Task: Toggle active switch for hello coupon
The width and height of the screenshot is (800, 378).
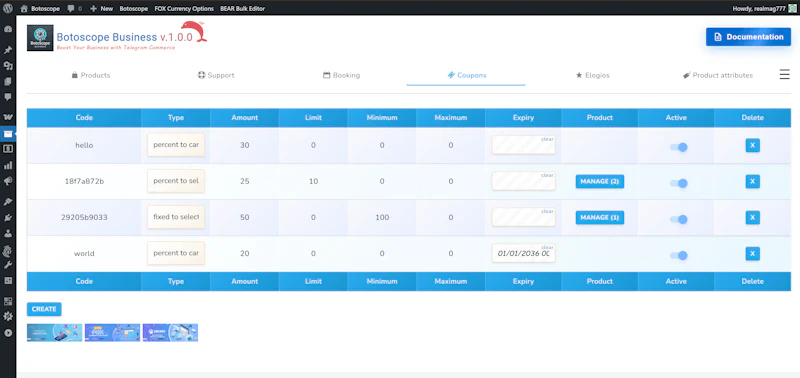Action: click(x=679, y=147)
